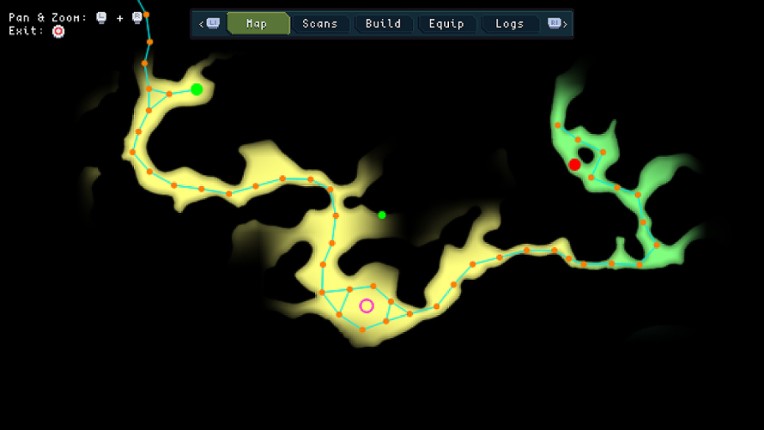Click the previous-tab shoulder button icon

213,23
